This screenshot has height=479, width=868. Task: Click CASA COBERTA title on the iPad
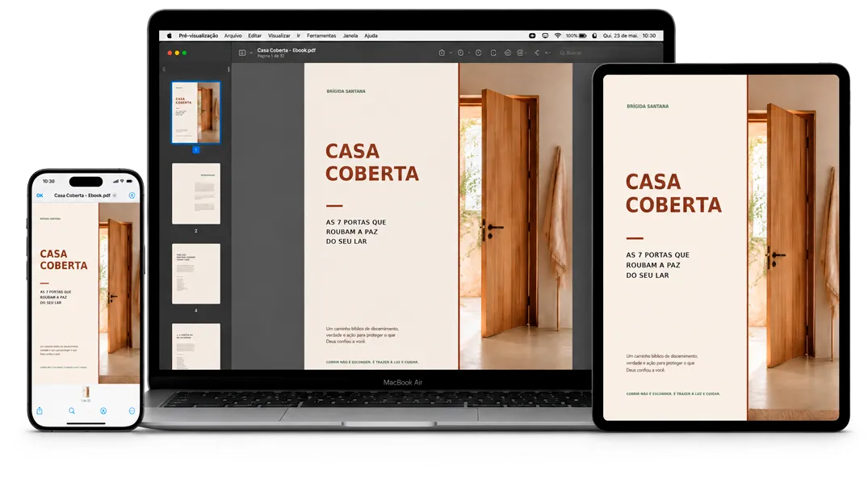(x=673, y=193)
